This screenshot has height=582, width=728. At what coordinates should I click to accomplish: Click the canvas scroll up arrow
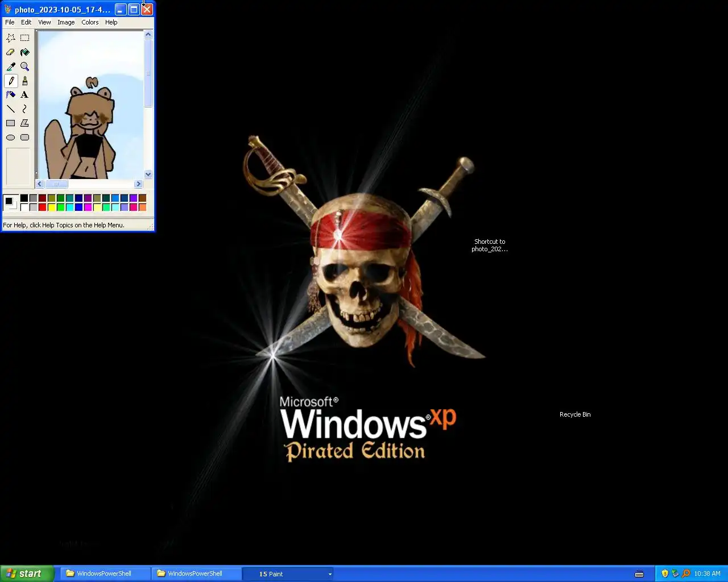click(148, 35)
